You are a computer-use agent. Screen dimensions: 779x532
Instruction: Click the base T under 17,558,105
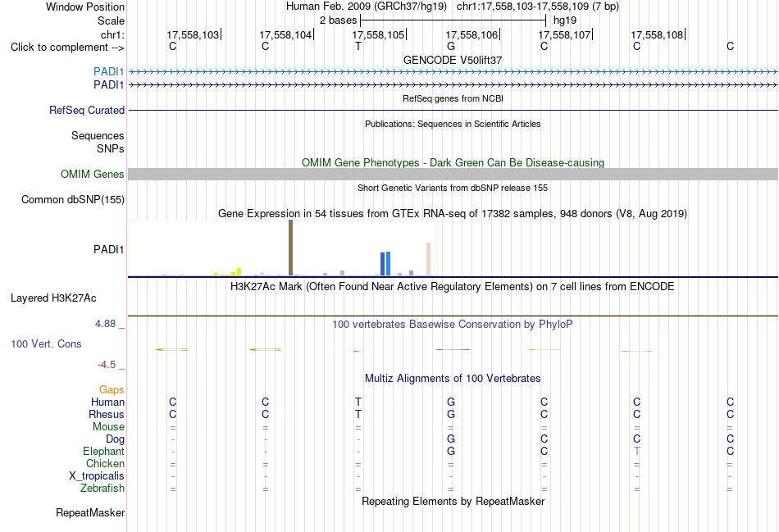point(358,46)
